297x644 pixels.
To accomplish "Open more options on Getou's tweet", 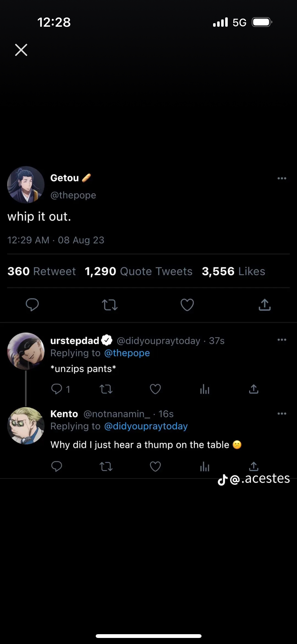I will click(282, 178).
